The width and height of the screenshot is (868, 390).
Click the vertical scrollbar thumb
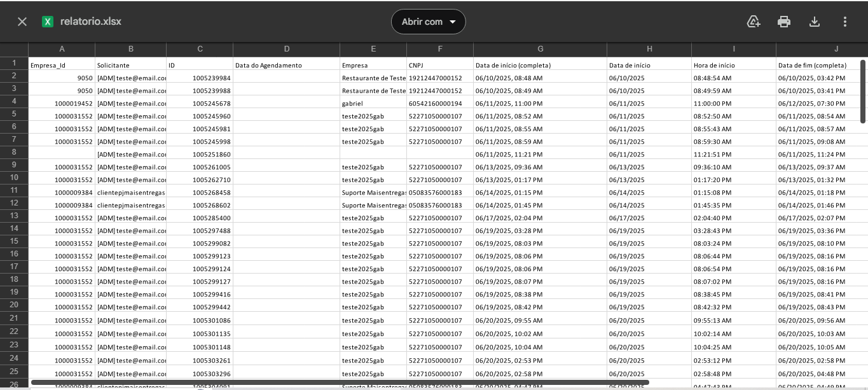[863, 92]
